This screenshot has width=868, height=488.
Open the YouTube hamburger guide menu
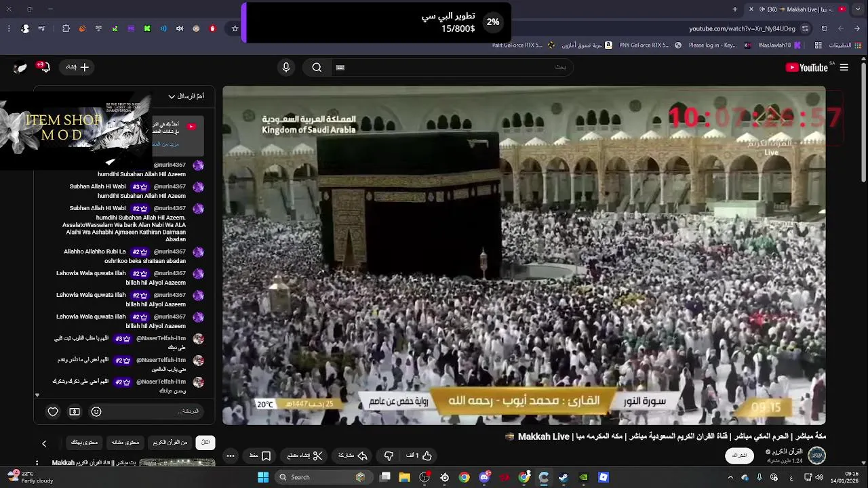(x=844, y=67)
